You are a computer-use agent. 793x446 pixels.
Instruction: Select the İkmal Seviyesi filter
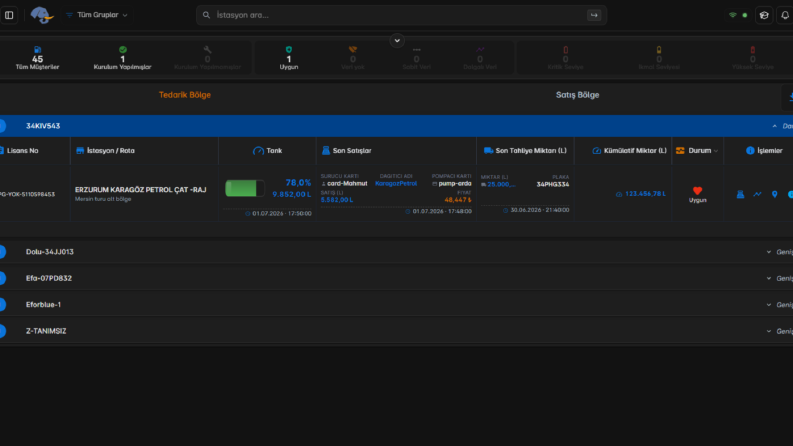[x=658, y=58]
